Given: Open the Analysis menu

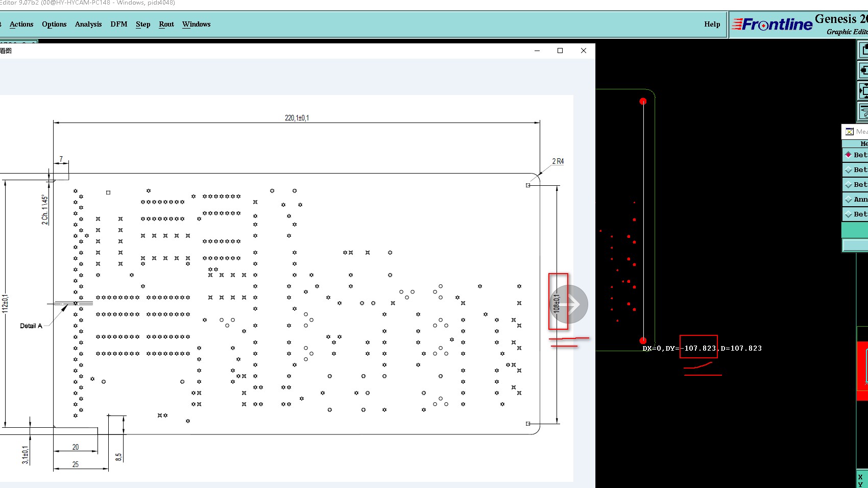Looking at the screenshot, I should [88, 24].
